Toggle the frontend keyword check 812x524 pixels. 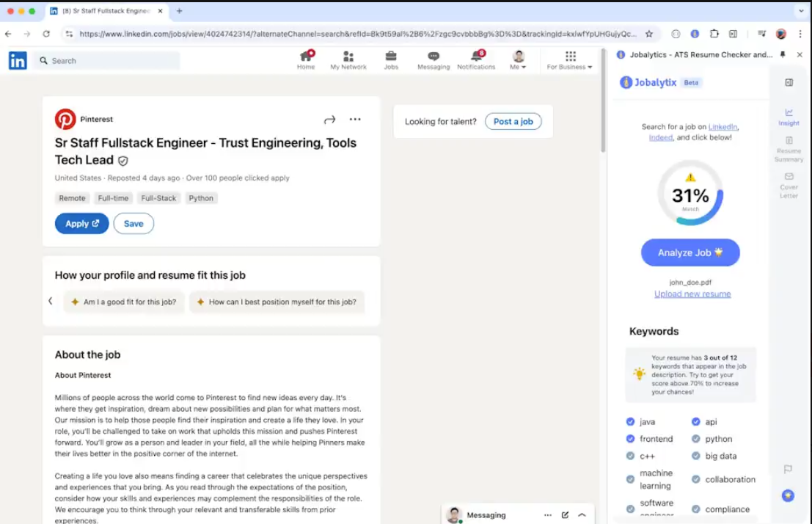(630, 439)
